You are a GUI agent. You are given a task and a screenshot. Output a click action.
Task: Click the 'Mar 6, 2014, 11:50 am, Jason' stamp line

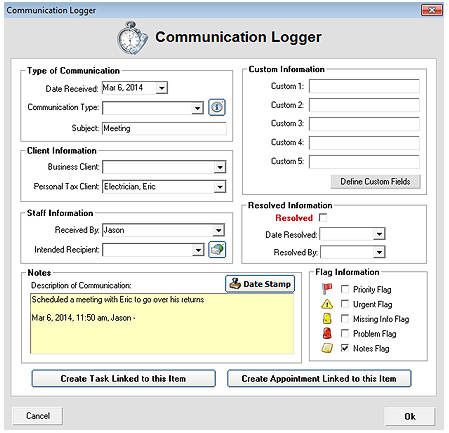point(83,318)
